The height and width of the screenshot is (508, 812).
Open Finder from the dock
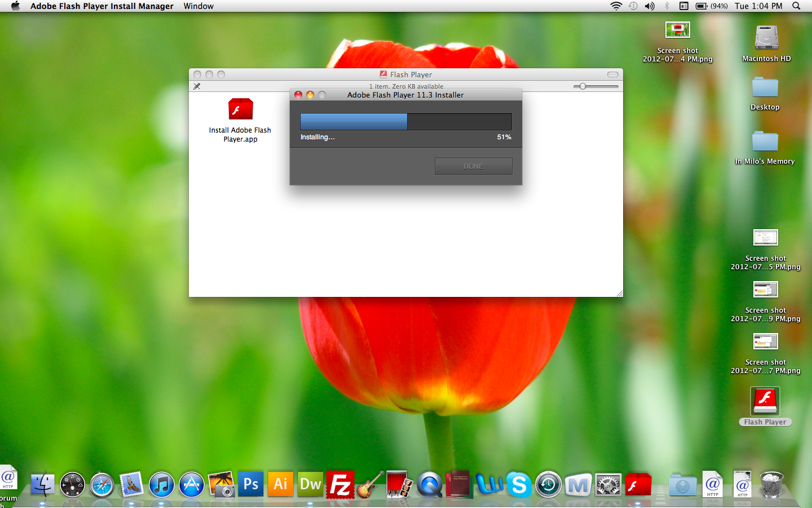pyautogui.click(x=42, y=484)
